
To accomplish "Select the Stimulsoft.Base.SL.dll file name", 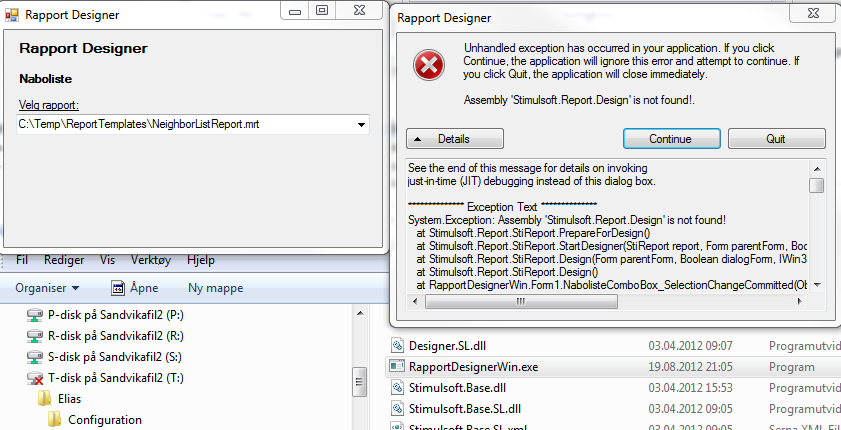I will click(x=464, y=409).
